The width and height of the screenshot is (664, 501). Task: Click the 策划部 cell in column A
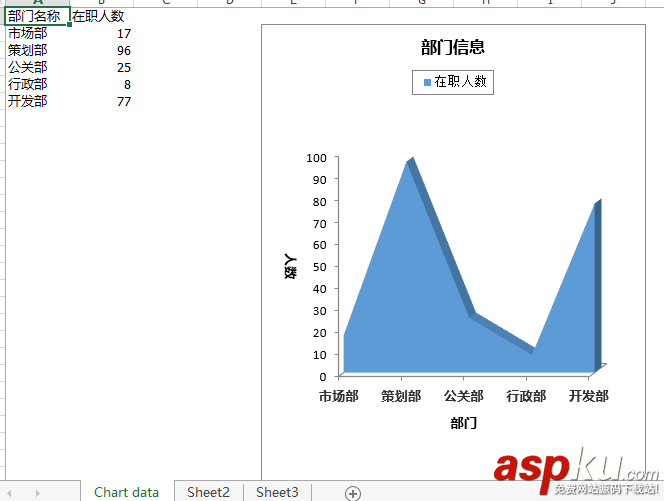(37, 50)
